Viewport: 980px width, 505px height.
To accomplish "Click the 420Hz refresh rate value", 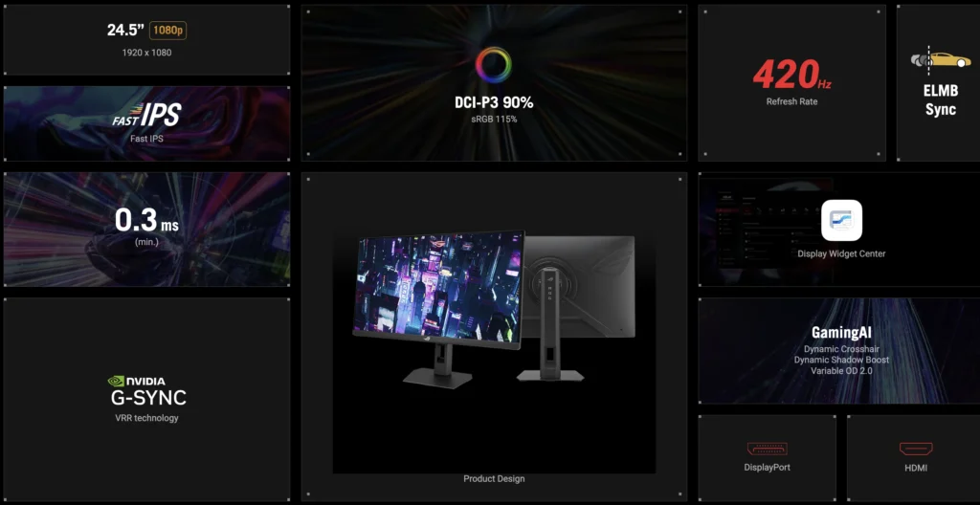I will pyautogui.click(x=791, y=75).
